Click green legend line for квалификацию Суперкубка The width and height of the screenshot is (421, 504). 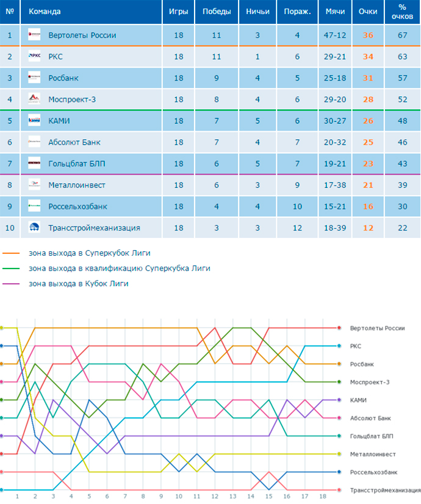coord(11,268)
